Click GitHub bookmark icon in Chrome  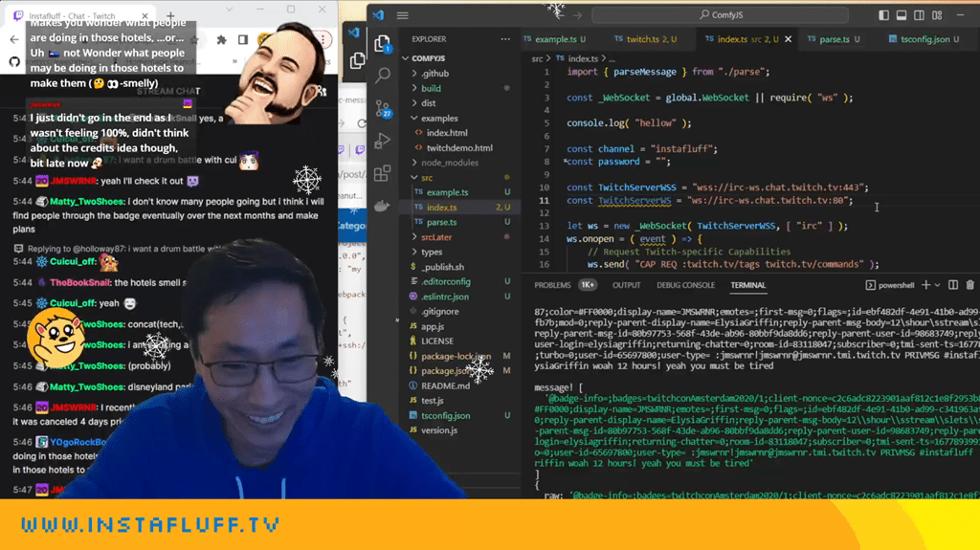tap(14, 61)
